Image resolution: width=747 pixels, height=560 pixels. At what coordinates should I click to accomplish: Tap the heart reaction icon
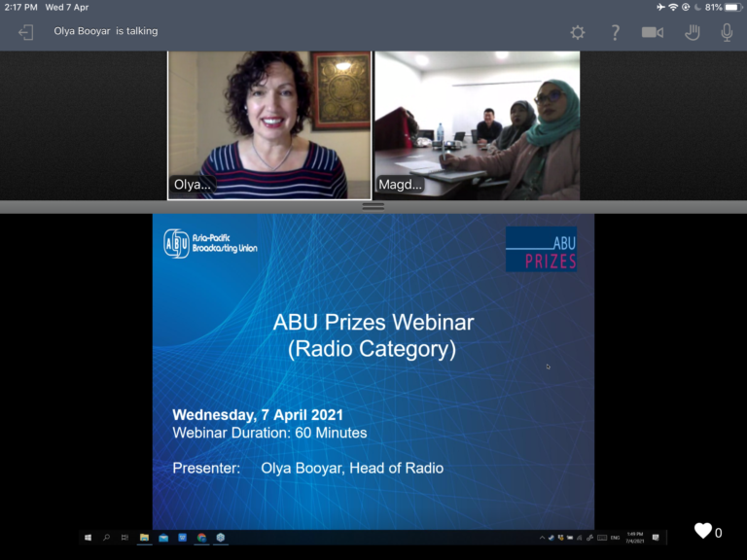[x=702, y=531]
